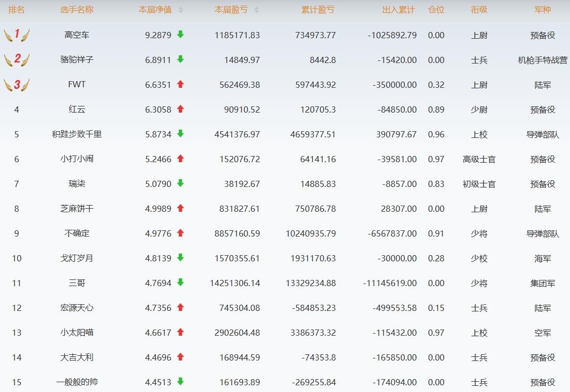Click the 选手名称 column header
Viewport: 570px width, 392px height.
tap(77, 10)
